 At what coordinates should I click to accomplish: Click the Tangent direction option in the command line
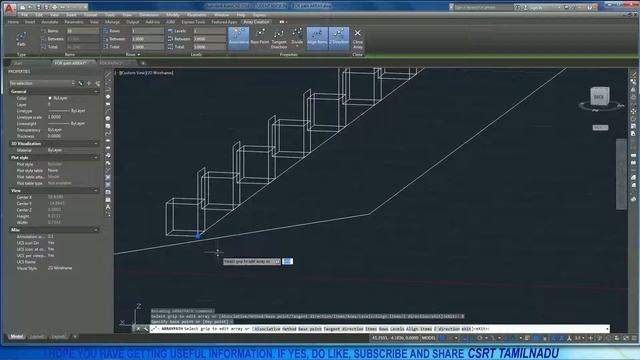tap(343, 329)
